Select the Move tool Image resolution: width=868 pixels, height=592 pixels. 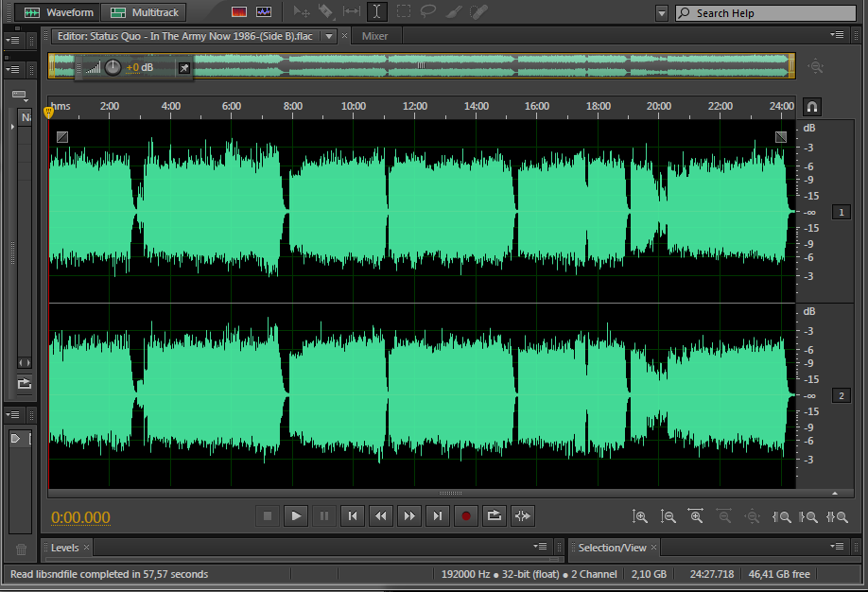(x=302, y=11)
